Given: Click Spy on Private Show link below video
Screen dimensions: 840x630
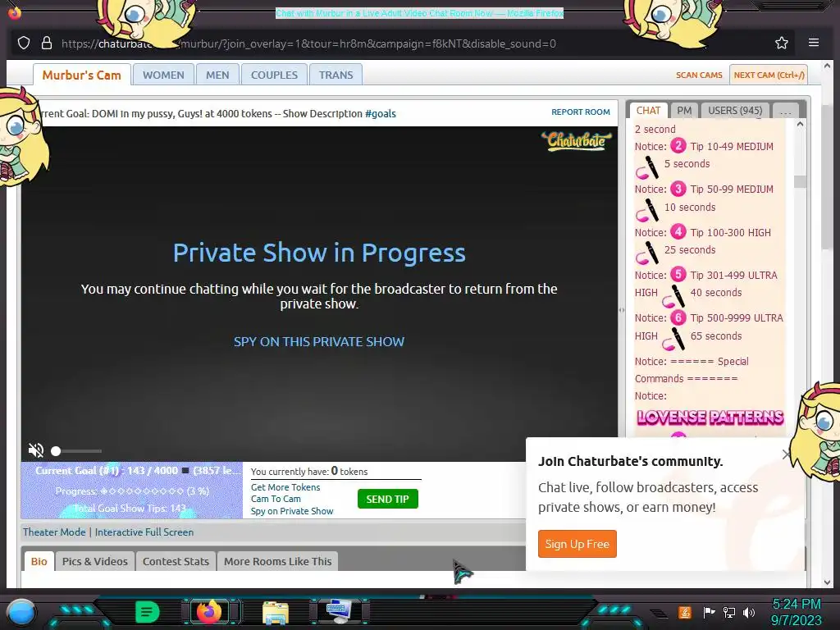Looking at the screenshot, I should tap(292, 511).
